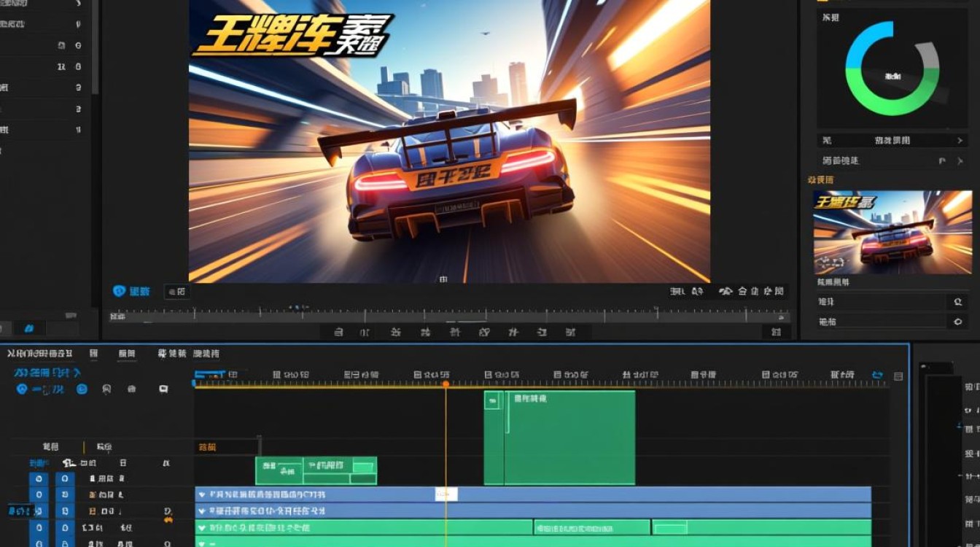
Task: Click the small flag icon beside the right-panel arrow
Action: (942, 160)
